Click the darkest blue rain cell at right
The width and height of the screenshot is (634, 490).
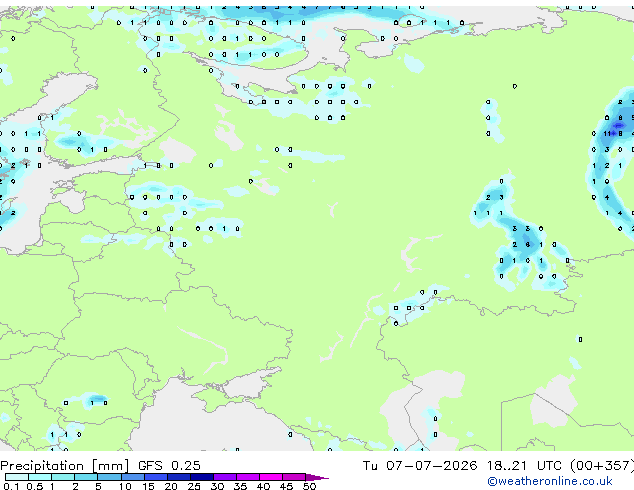619,126
